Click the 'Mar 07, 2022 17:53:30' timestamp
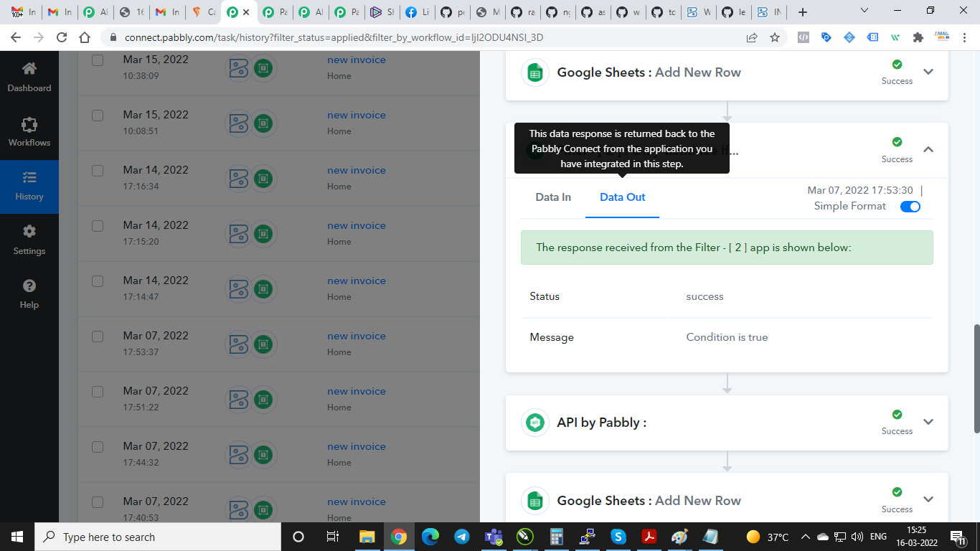Viewport: 980px width, 551px height. 860,191
